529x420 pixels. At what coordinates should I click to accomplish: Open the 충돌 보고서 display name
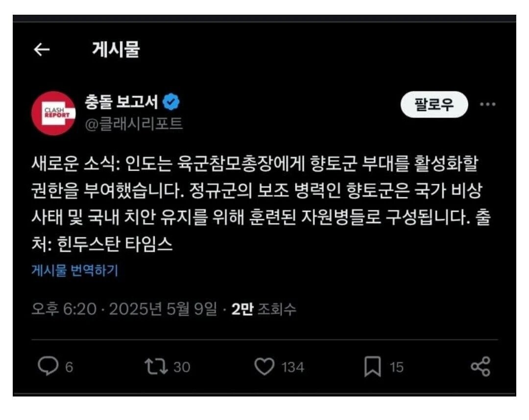(x=121, y=101)
